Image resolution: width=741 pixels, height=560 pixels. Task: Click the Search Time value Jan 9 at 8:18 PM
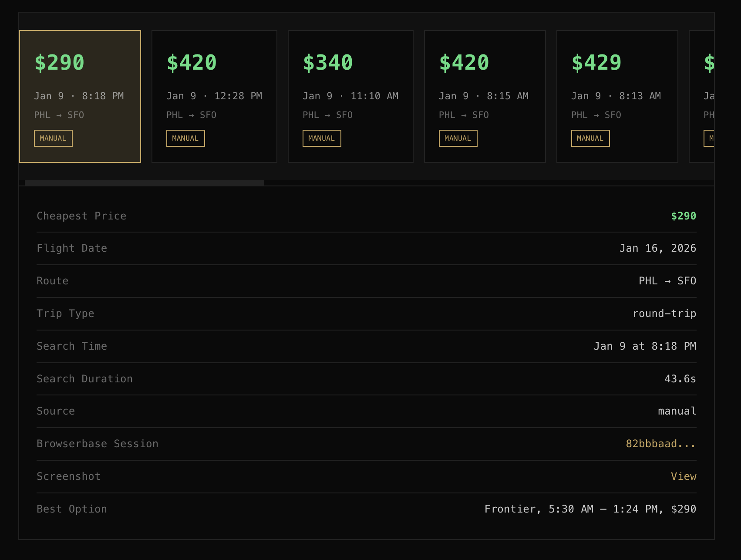[x=645, y=346]
